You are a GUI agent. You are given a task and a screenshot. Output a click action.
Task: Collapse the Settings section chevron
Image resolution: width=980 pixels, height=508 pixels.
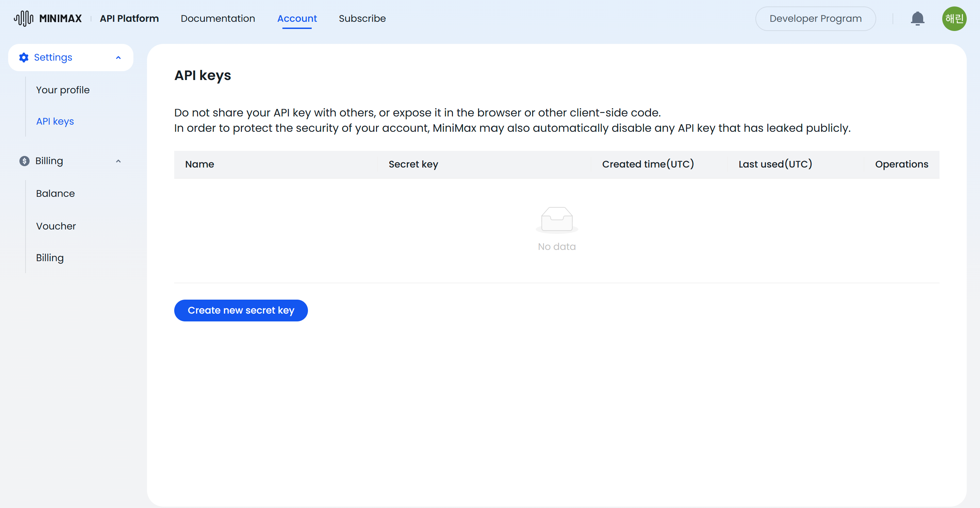[118, 58]
